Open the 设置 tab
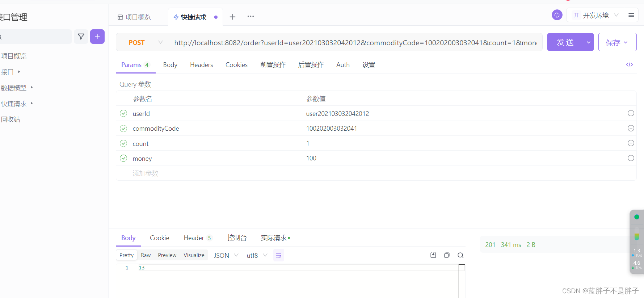Image resolution: width=644 pixels, height=298 pixels. (369, 65)
